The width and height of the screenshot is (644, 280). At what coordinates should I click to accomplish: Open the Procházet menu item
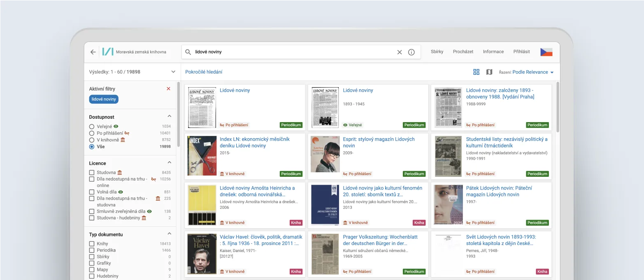pyautogui.click(x=463, y=52)
